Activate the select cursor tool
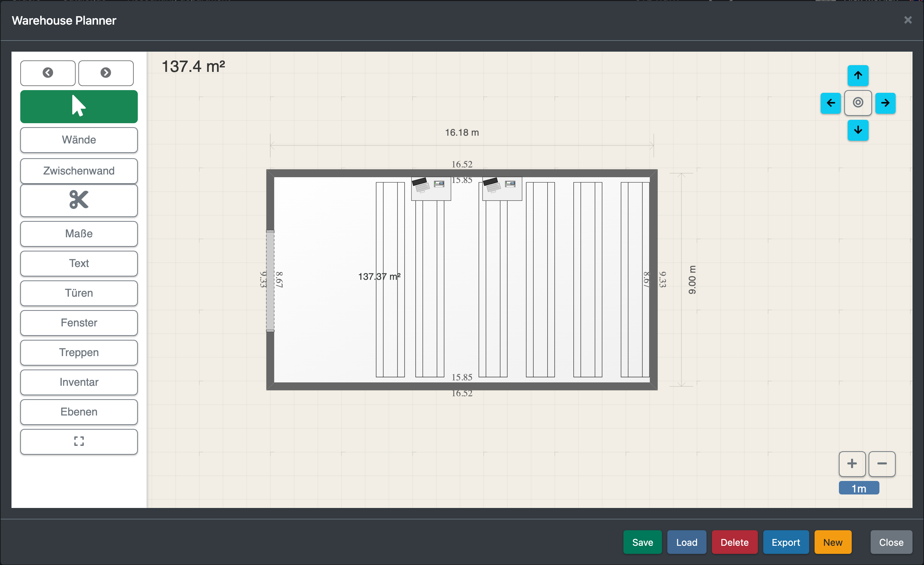 click(79, 106)
